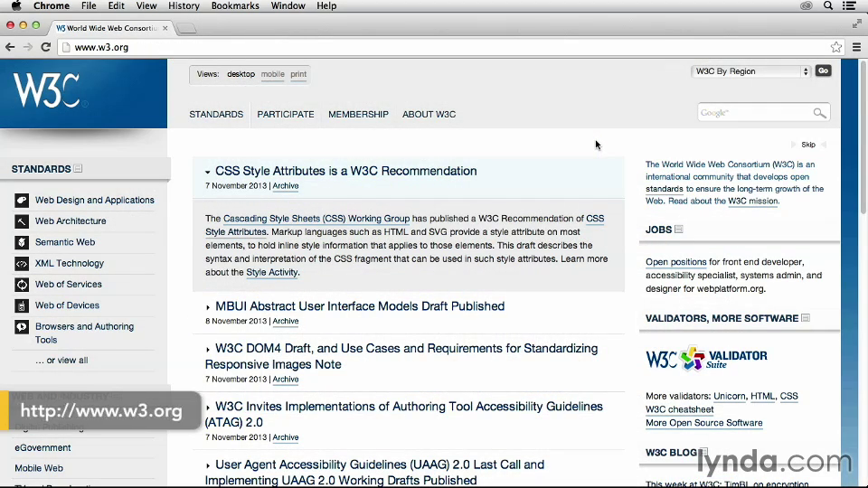Expand the MBUI Abstract User Interface news item
The width and height of the screenshot is (868, 488).
pos(208,307)
